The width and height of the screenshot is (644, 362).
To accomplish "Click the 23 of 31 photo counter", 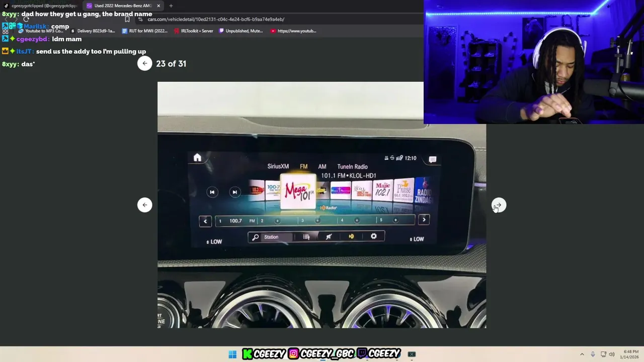I will 171,63.
